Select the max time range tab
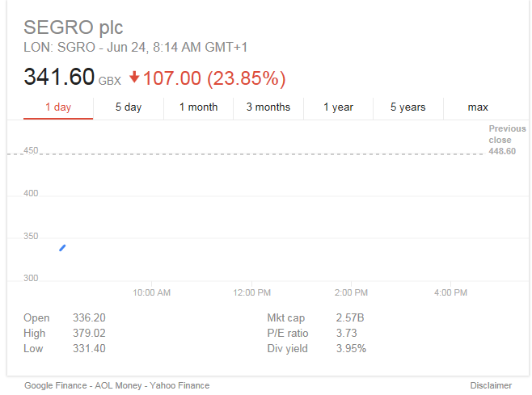 point(478,107)
